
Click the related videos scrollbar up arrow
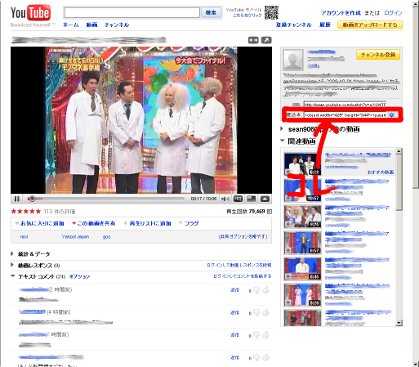[x=399, y=152]
